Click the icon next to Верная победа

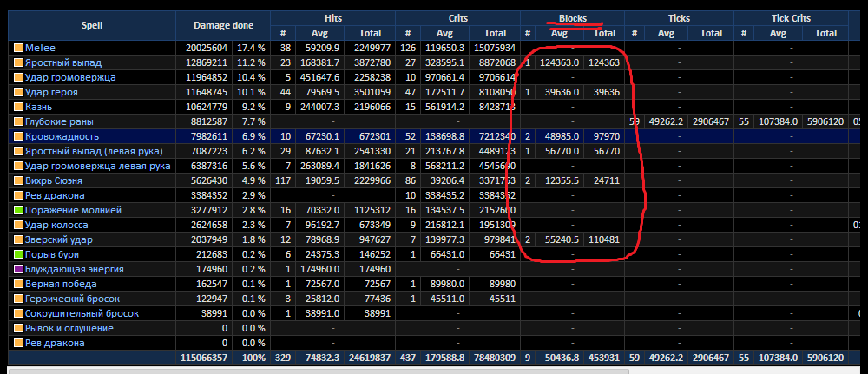pyautogui.click(x=18, y=284)
